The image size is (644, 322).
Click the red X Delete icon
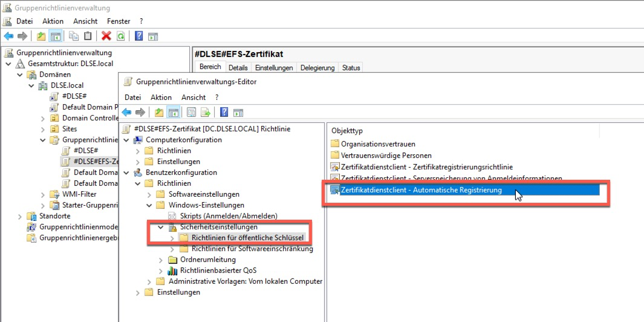click(x=106, y=36)
